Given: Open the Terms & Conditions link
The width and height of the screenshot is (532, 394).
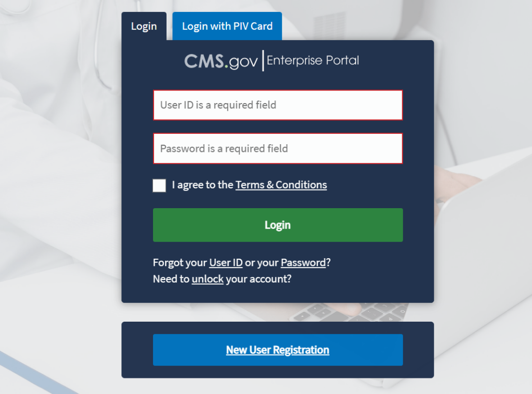Looking at the screenshot, I should click(281, 185).
